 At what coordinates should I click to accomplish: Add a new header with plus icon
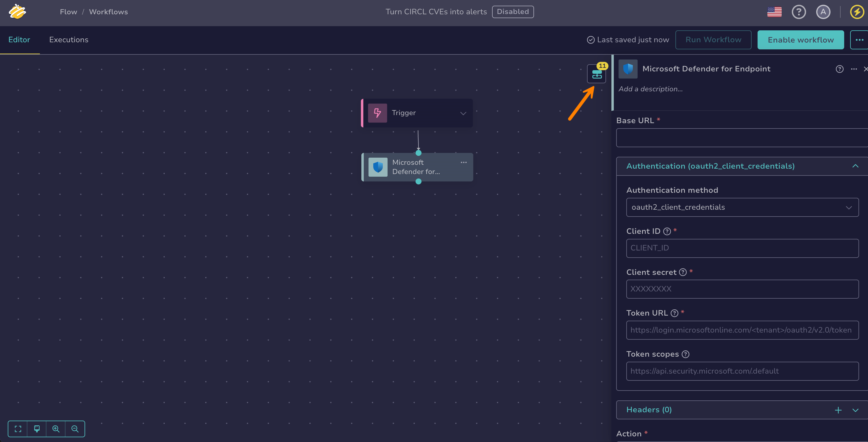[838, 410]
